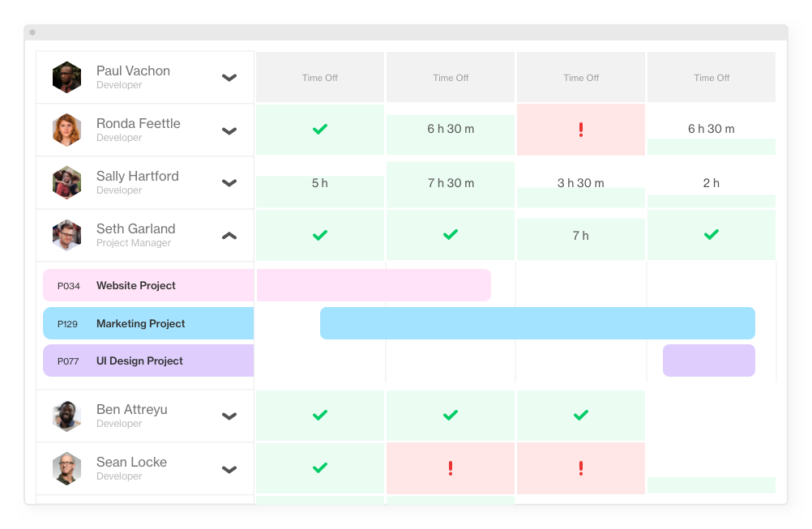Click the 7 h 30 m cell for Sally Hartford

[450, 182]
